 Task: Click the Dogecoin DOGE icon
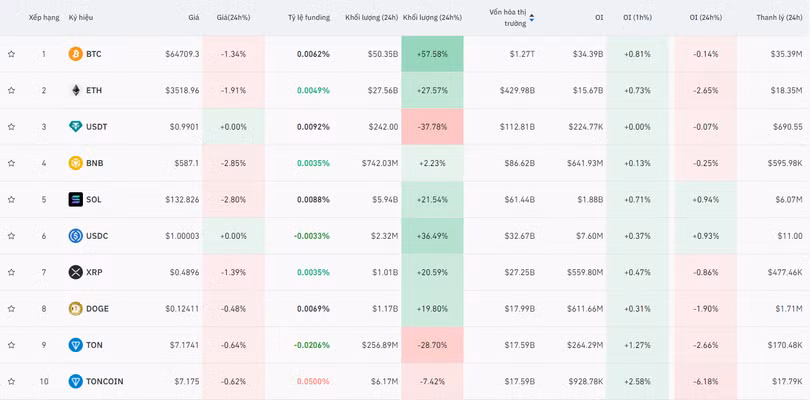click(x=75, y=309)
